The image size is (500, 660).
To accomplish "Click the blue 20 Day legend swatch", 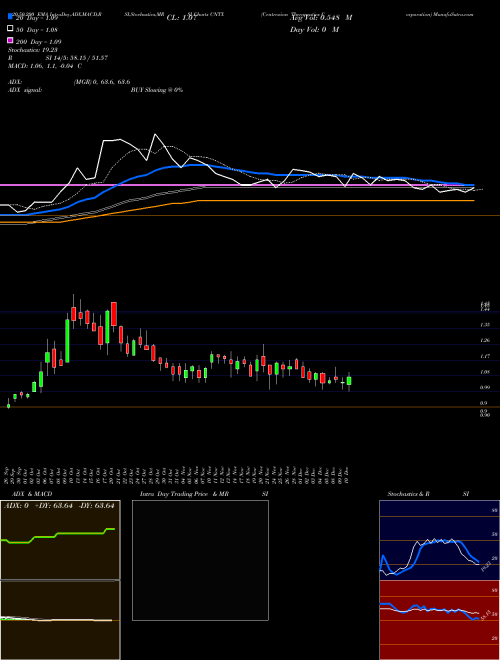I will [x=10, y=17].
